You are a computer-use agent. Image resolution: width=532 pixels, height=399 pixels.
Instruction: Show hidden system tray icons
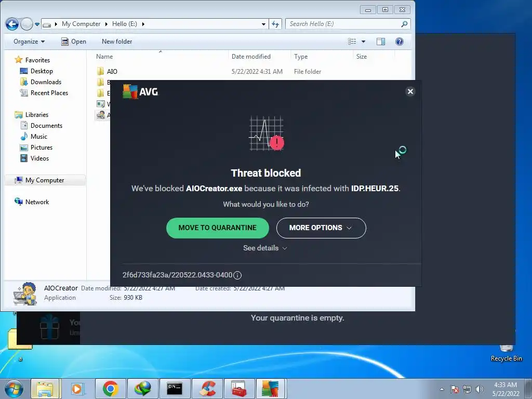click(442, 389)
